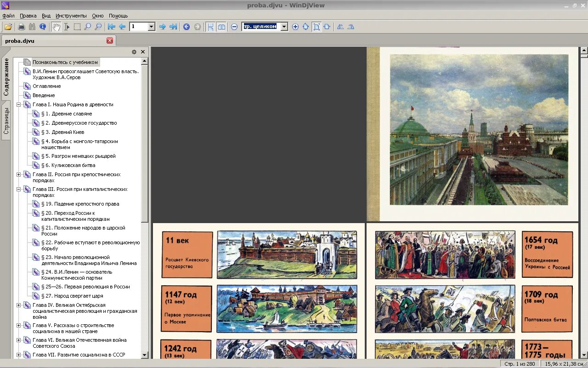Close the contents sidebar panel
Image resolution: width=588 pixels, height=368 pixels.
pos(143,52)
